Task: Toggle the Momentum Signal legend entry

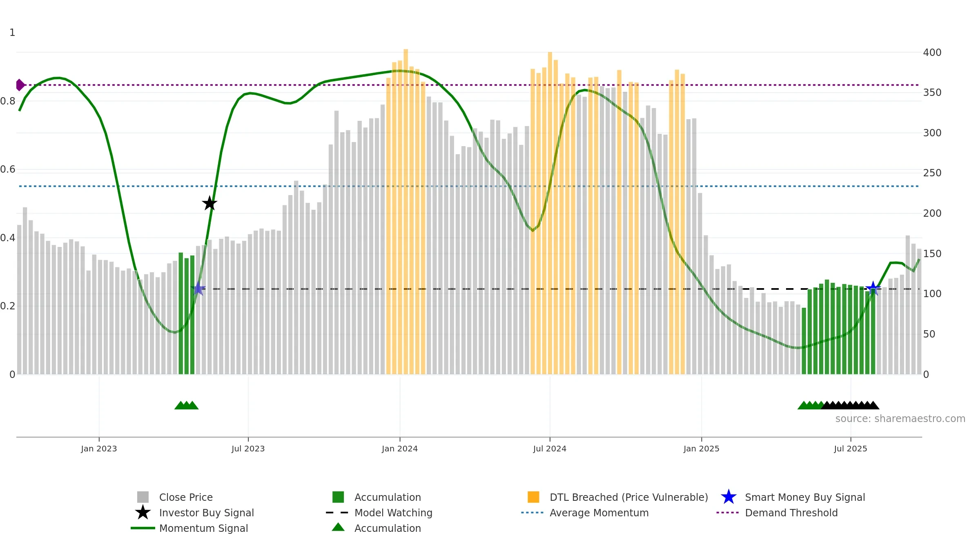Action: 189,528
